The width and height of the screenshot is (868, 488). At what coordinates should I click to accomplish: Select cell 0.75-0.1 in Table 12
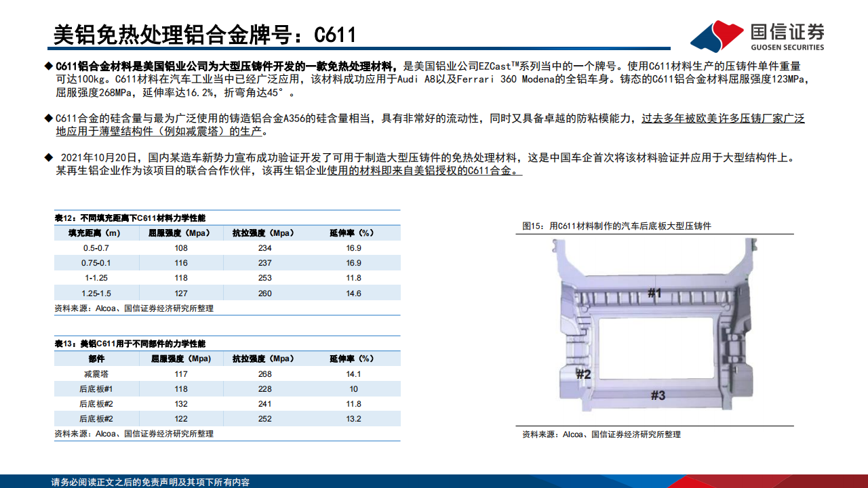(96, 263)
